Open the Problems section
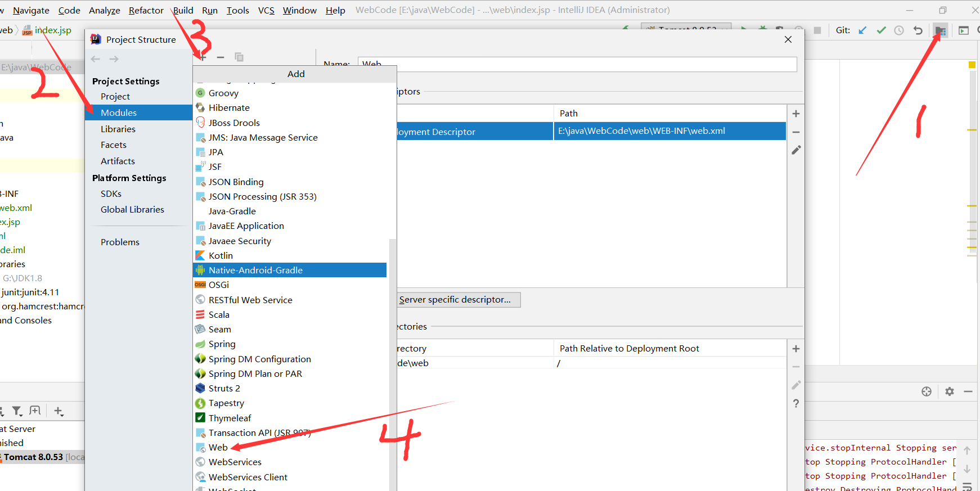Screen dimensions: 980x491 point(120,242)
